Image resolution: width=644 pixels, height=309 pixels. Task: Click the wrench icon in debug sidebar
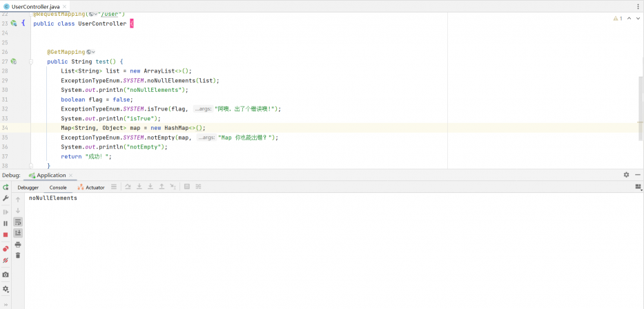[6, 199]
